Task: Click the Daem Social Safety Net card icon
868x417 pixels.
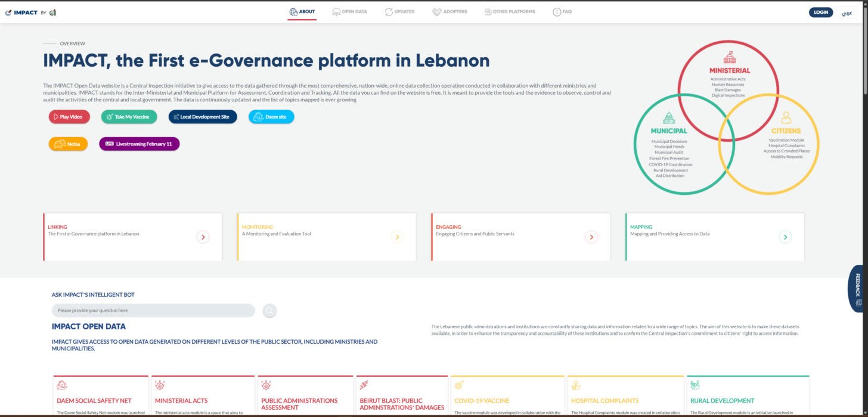Action: 61,385
